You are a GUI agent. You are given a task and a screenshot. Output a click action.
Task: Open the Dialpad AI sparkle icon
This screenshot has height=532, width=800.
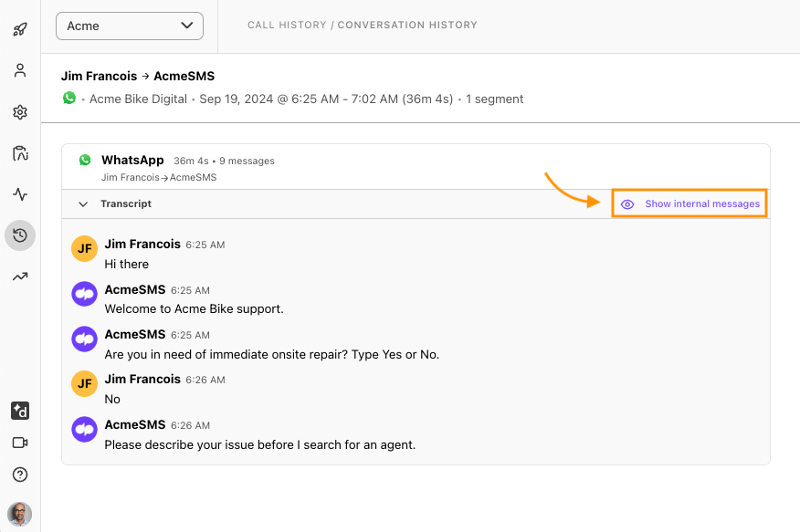pos(20,411)
